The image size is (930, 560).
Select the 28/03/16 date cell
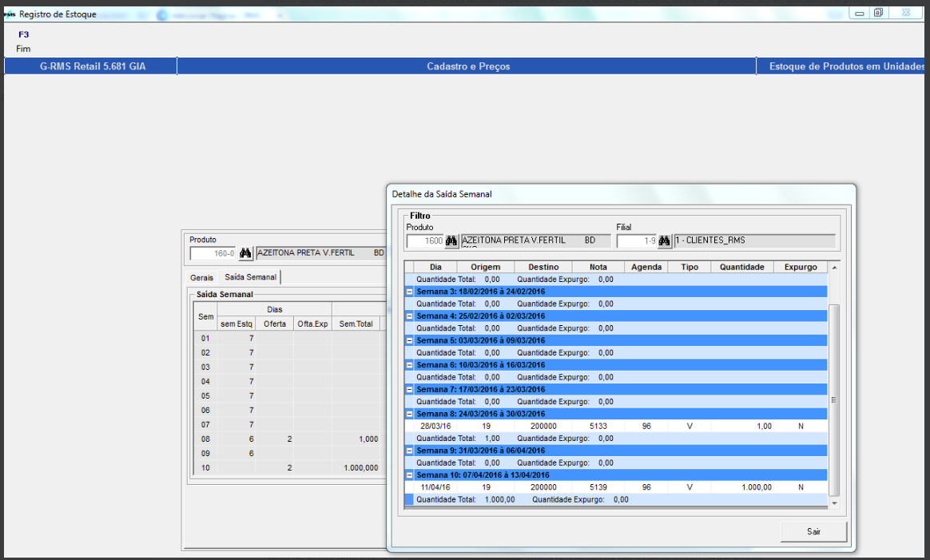(x=435, y=426)
